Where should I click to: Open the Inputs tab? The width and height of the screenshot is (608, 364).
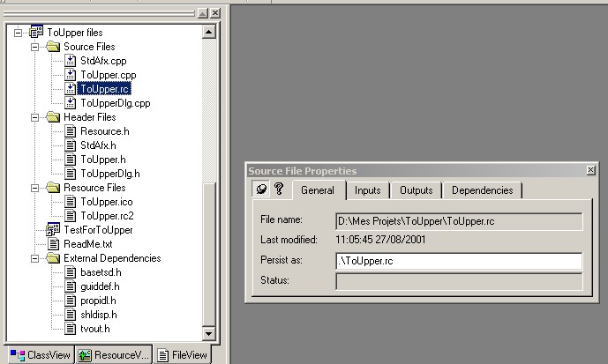(x=368, y=190)
